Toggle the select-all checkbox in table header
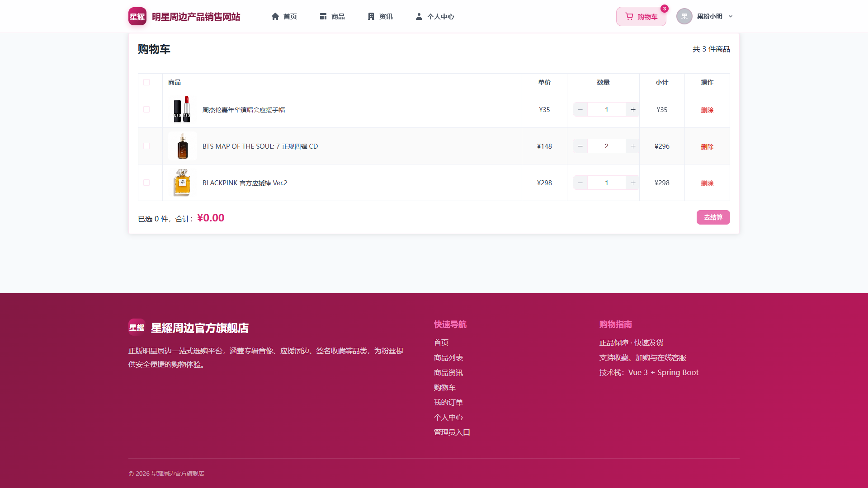The image size is (868, 488). pyautogui.click(x=146, y=82)
